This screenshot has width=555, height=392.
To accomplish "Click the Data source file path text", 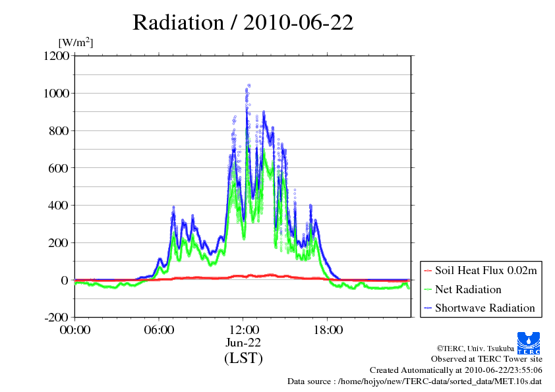I will point(415,381).
